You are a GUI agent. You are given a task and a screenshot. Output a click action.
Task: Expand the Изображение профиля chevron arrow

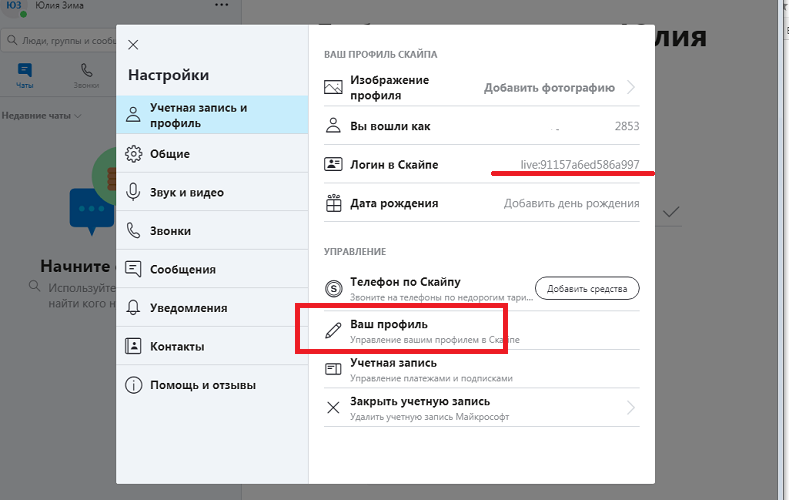tap(631, 88)
